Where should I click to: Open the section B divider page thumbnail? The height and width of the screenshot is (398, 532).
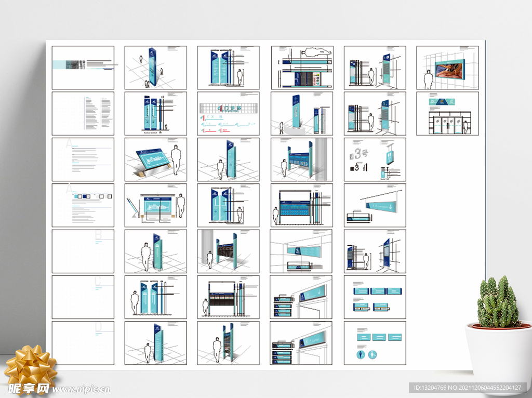pyautogui.click(x=83, y=251)
